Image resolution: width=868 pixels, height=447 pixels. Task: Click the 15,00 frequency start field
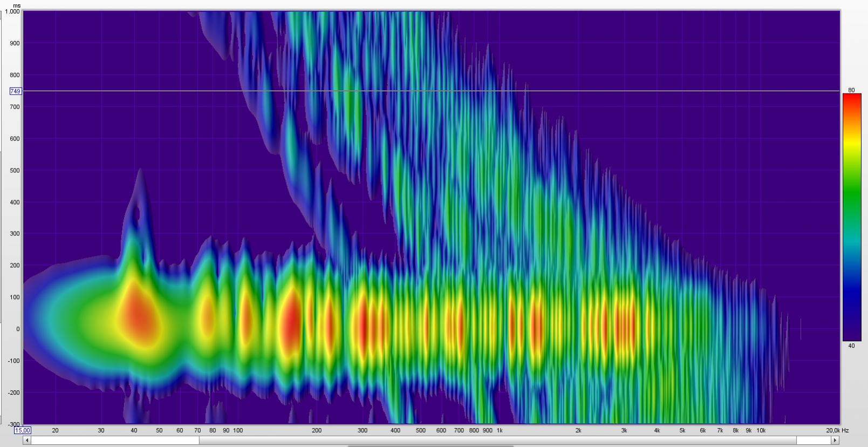pyautogui.click(x=23, y=430)
